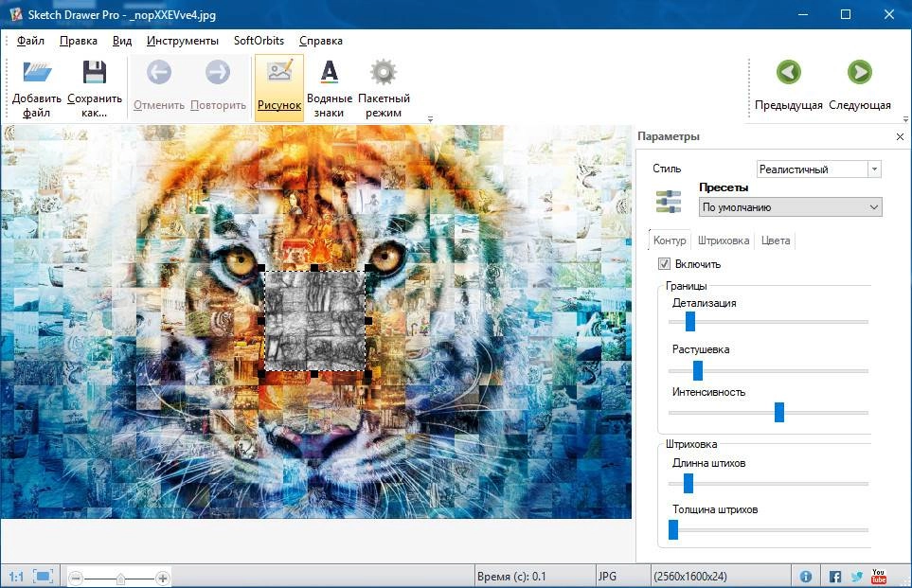
Task: Close the Параметры panel
Action: tap(900, 136)
